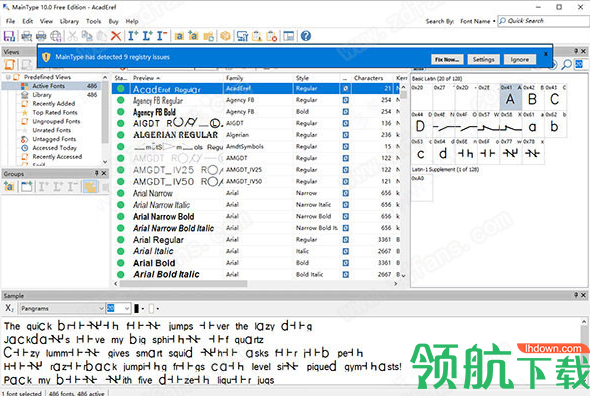Screen dimensions: 590x396
Task: Click the magnifier icon in the characters panel
Action: (x=567, y=64)
